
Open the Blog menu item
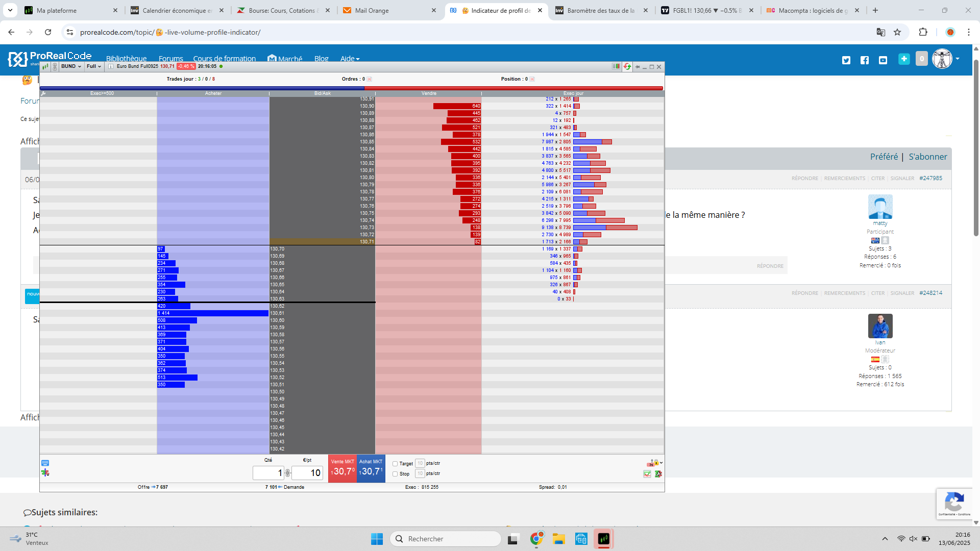click(321, 59)
